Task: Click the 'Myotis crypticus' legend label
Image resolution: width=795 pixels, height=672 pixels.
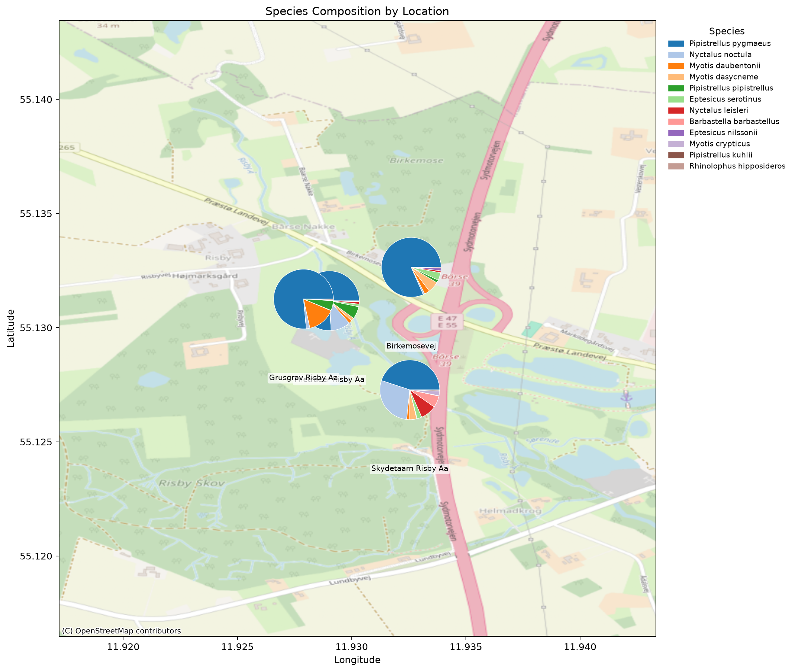Action: pos(719,144)
